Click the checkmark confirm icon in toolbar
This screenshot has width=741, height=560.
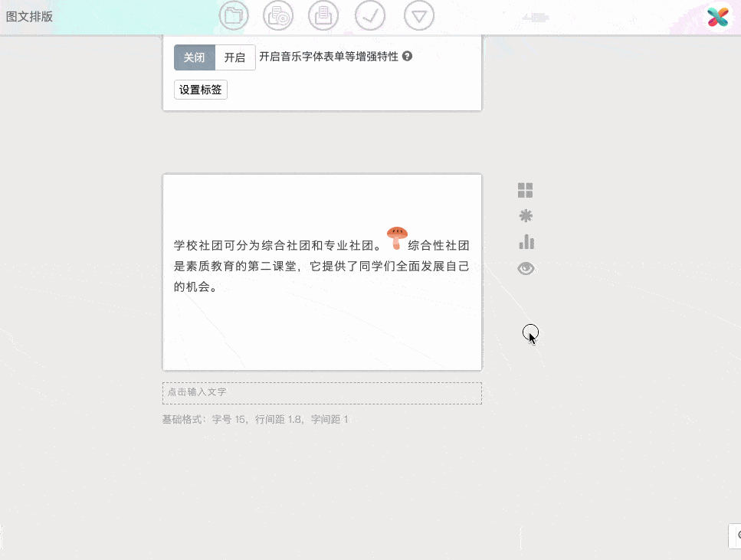click(x=370, y=15)
